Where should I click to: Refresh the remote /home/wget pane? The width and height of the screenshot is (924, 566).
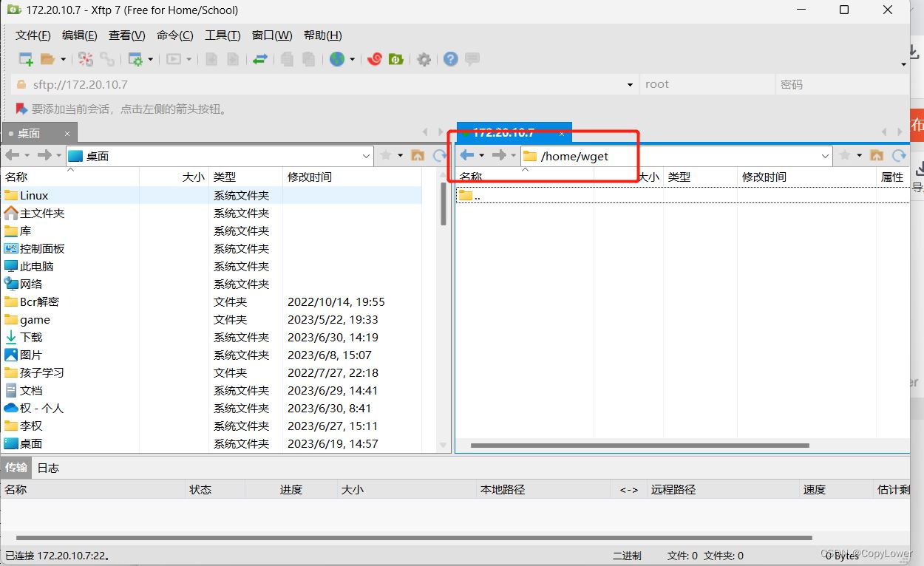[899, 155]
